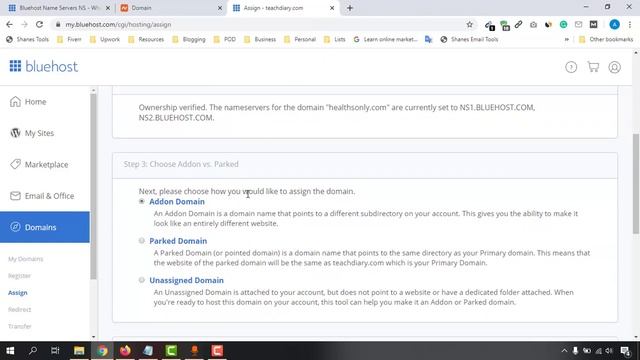This screenshot has width=640, height=360.
Task: Launch Firefox from the taskbar
Action: (125, 350)
